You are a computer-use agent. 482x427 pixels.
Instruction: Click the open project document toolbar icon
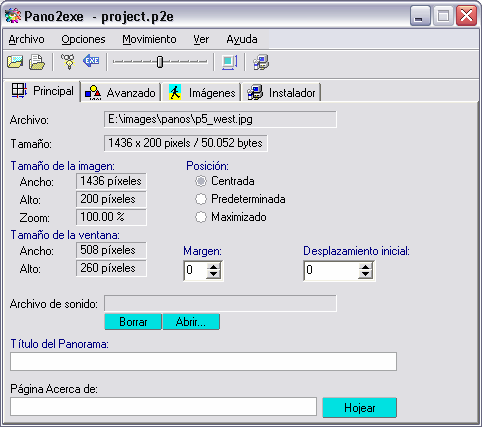coord(37,62)
